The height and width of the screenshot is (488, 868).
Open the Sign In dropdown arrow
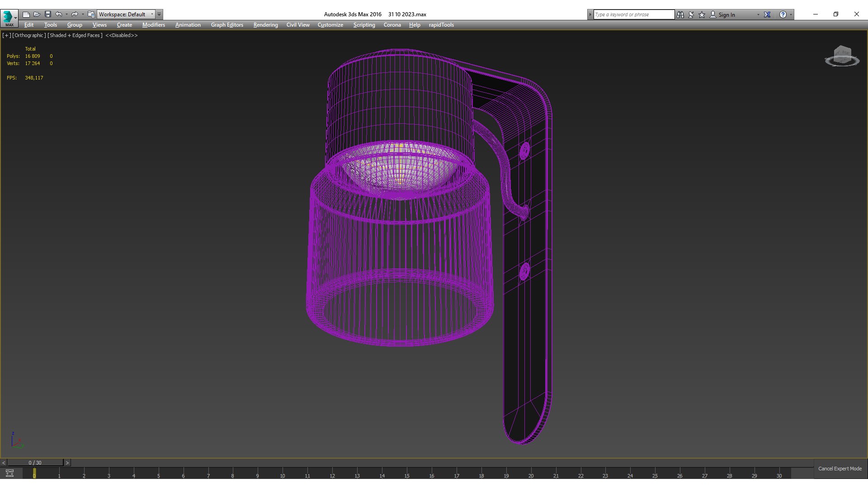(x=758, y=14)
